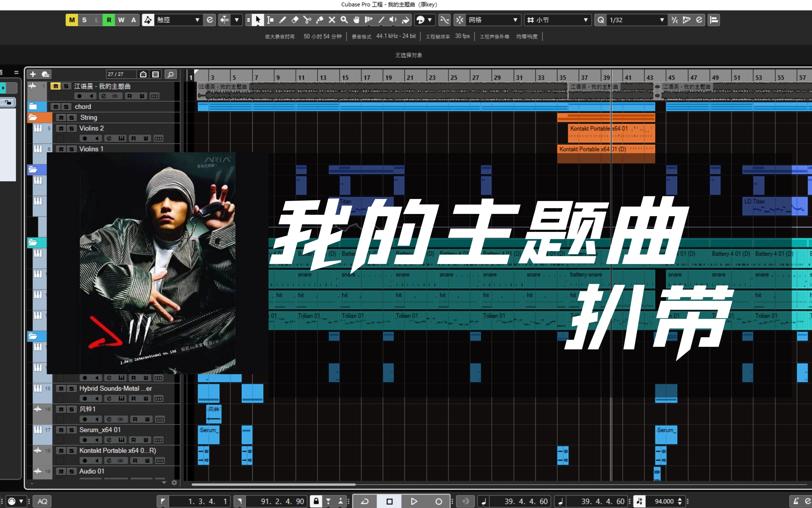
Task: Select the hand tool
Action: click(x=357, y=20)
